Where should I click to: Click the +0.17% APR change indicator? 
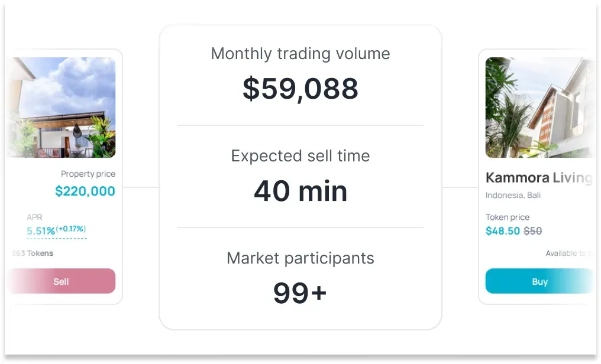(x=71, y=229)
